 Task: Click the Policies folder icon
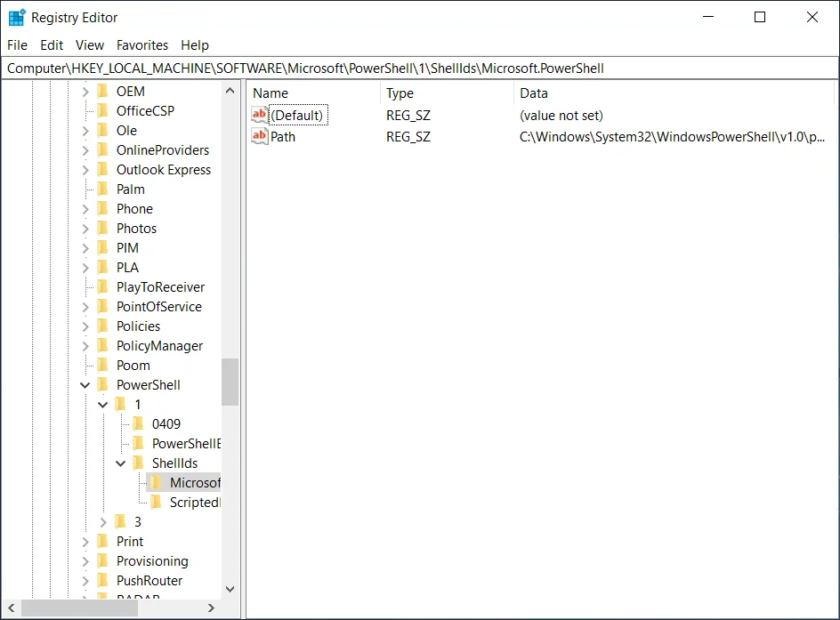[x=103, y=326]
